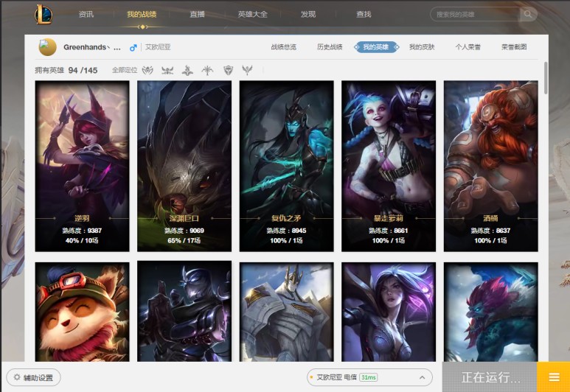Viewport: 570px width, 392px height.
Task: Click 熟练度:8945 on 复仇之矛 card
Action: (x=286, y=231)
